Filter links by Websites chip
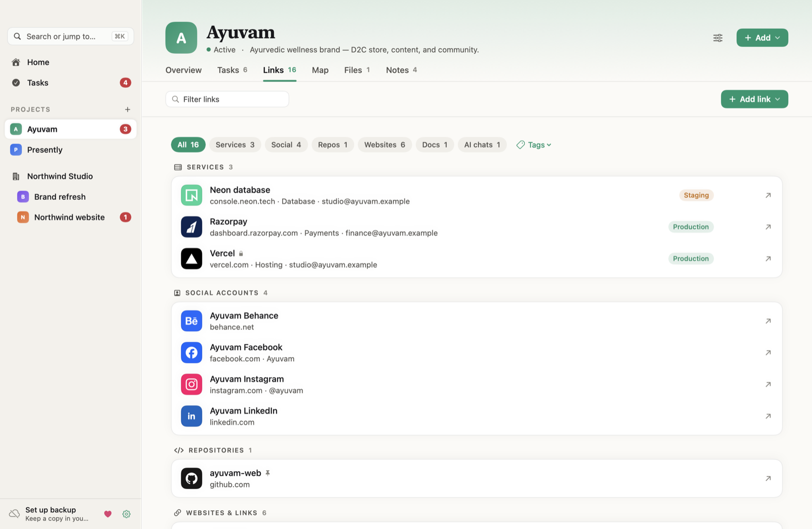Viewport: 812px width, 529px height. coord(385,145)
